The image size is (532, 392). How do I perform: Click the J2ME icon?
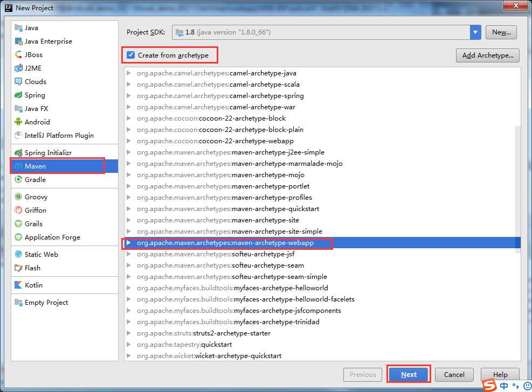[18, 68]
